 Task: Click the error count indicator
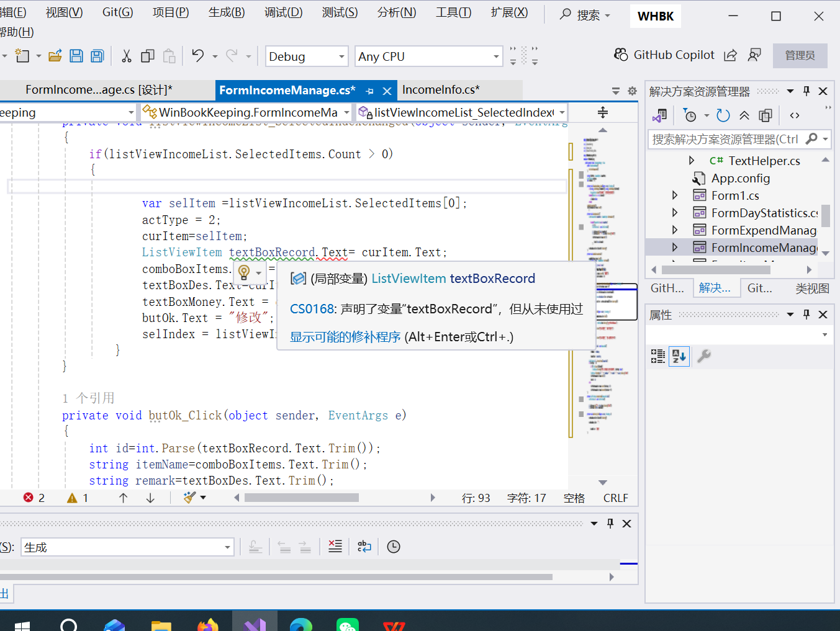click(x=34, y=498)
